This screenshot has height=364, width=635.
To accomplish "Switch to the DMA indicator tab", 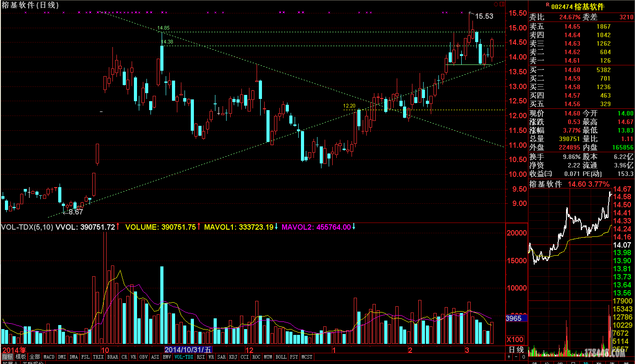I will 73,357.
